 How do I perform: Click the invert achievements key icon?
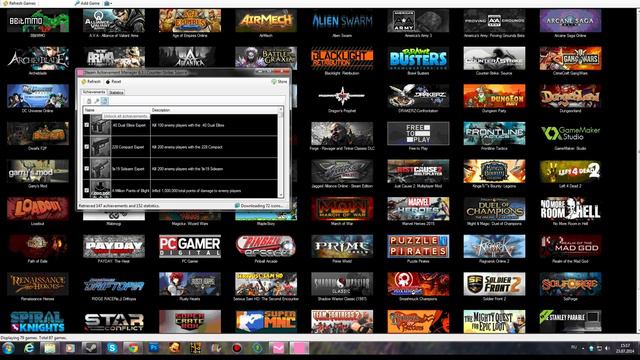[97, 101]
